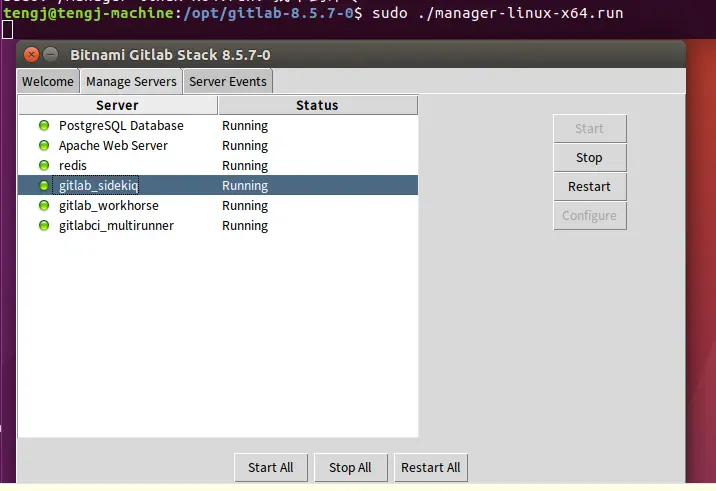Click Running status of gitlab_workhorse
Image resolution: width=716 pixels, height=491 pixels.
pyautogui.click(x=245, y=206)
